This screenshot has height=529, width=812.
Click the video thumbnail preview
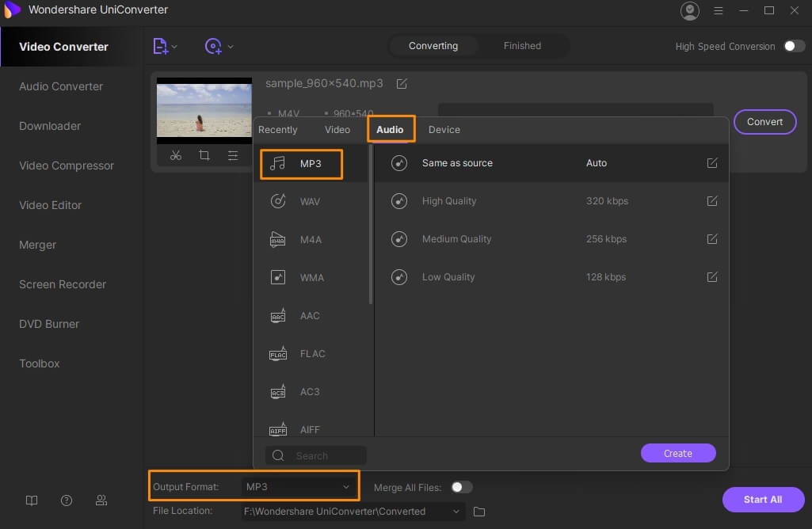point(204,110)
